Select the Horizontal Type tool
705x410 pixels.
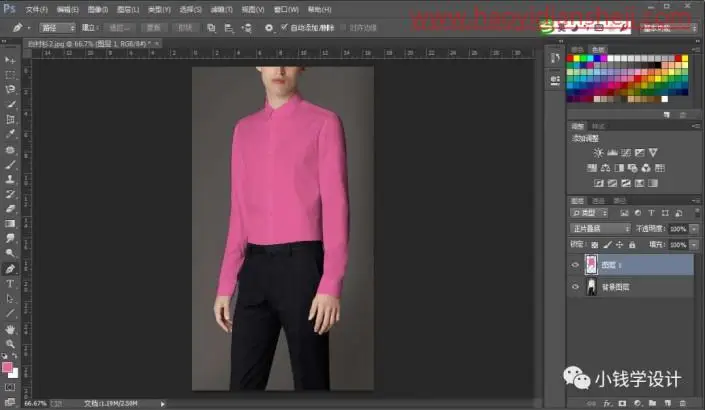click(10, 284)
